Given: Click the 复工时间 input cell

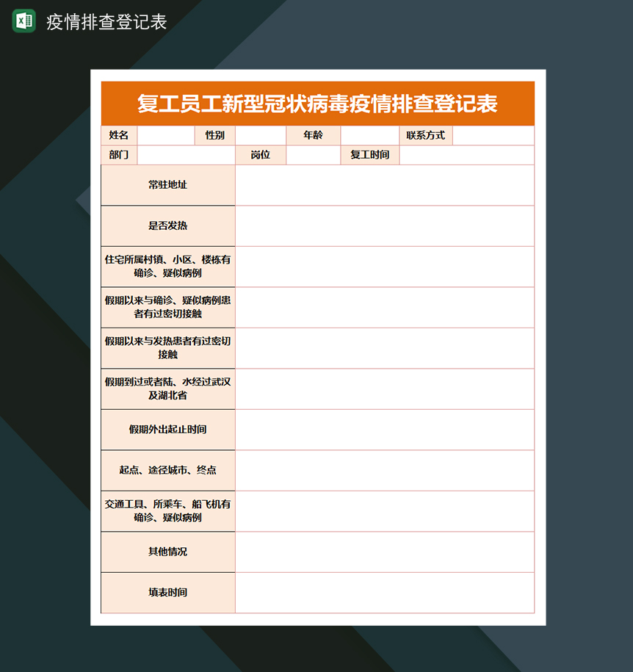Looking at the screenshot, I should click(x=468, y=155).
